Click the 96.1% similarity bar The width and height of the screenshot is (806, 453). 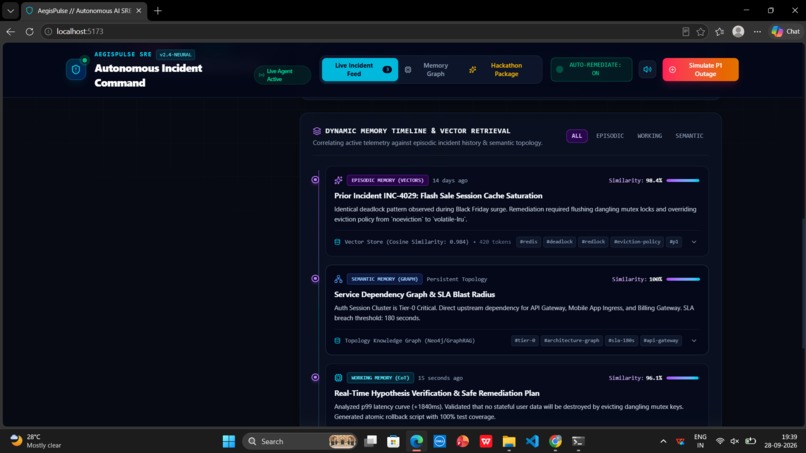683,378
